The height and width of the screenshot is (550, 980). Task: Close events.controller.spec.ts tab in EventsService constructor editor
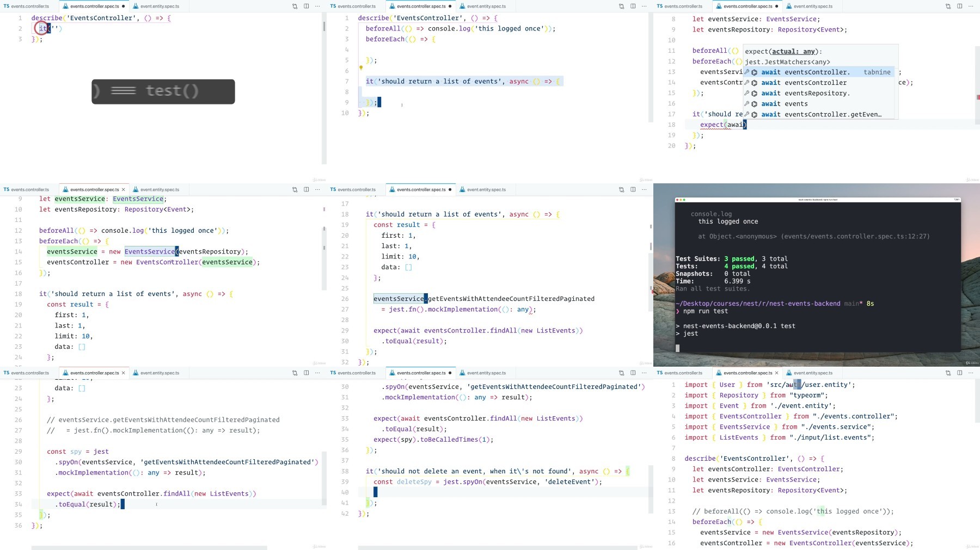(123, 190)
